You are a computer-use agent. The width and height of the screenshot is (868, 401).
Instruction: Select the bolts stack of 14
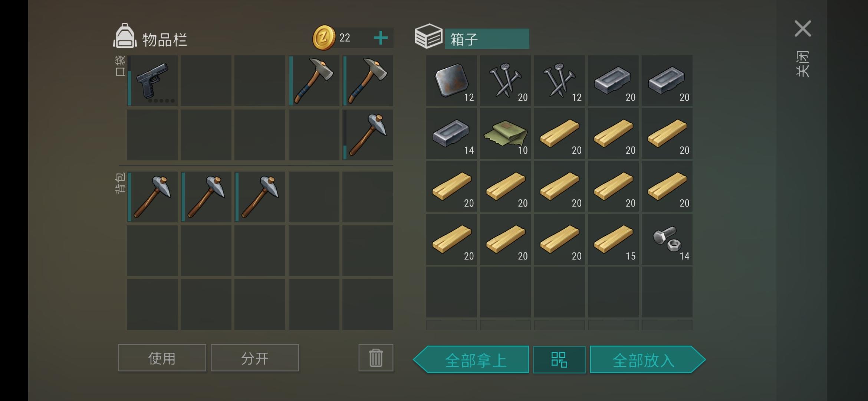(x=667, y=239)
